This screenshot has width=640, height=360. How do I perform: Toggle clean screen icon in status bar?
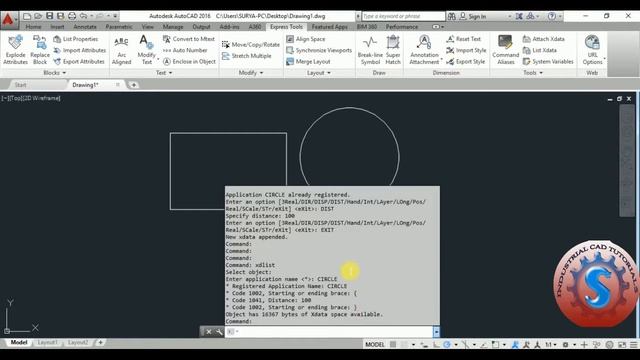pyautogui.click(x=622, y=344)
